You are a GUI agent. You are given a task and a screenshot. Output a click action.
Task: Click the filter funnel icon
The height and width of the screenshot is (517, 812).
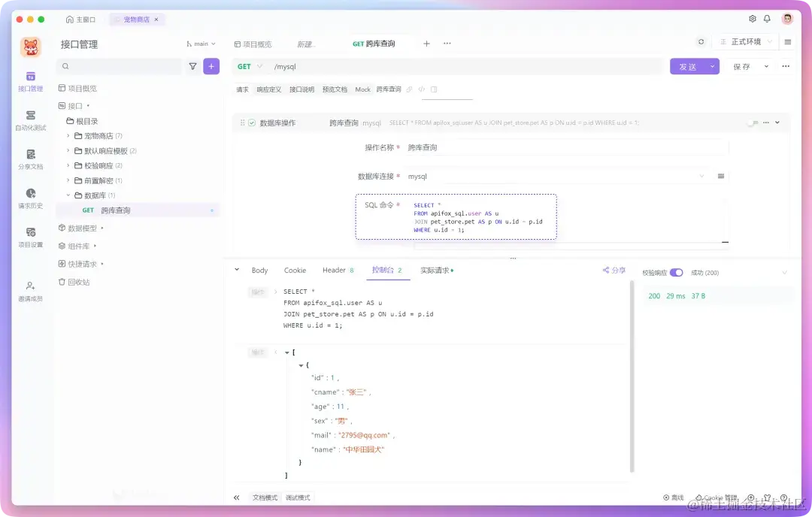(192, 66)
